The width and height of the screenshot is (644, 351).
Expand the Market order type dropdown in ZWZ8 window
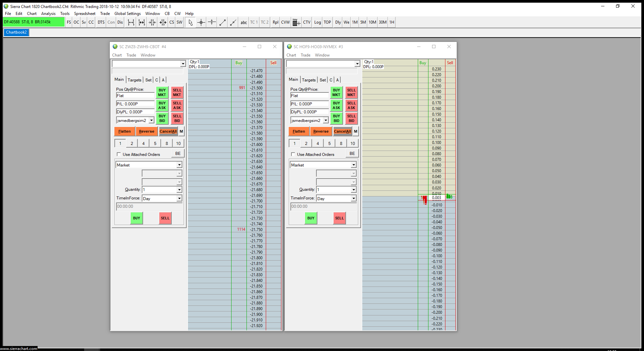coord(179,165)
